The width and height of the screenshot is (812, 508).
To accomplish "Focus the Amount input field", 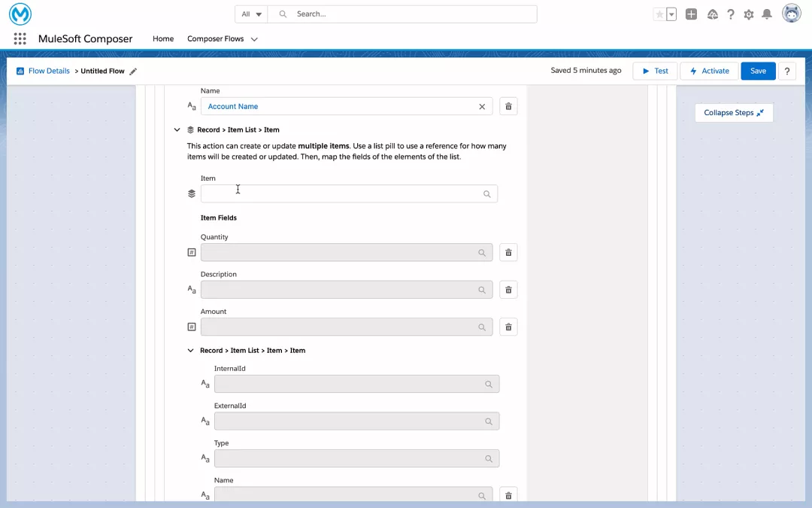I will pos(347,327).
